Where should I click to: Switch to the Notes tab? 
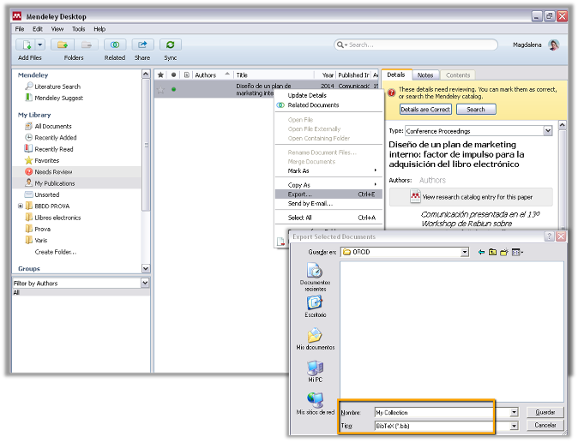pos(425,75)
